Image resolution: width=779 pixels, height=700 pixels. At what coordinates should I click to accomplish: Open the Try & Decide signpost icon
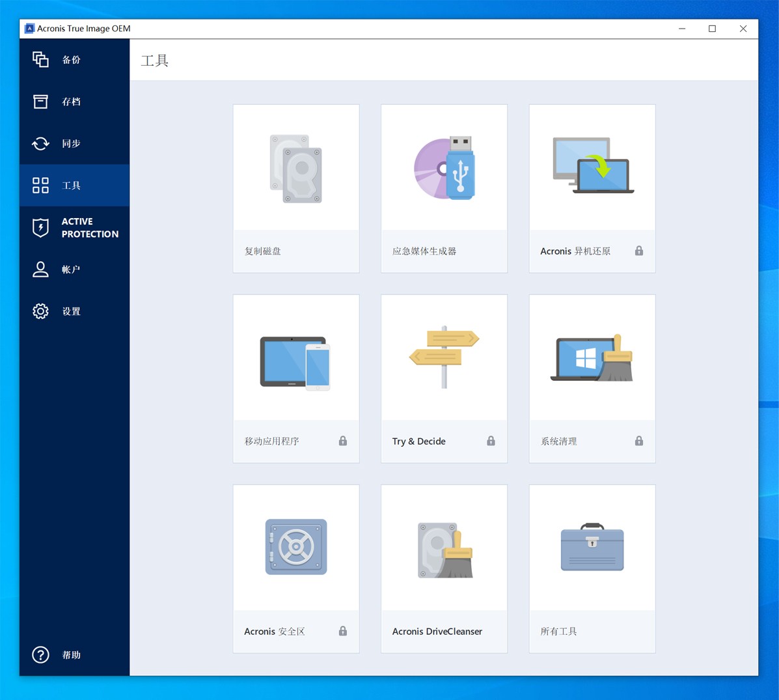[444, 356]
